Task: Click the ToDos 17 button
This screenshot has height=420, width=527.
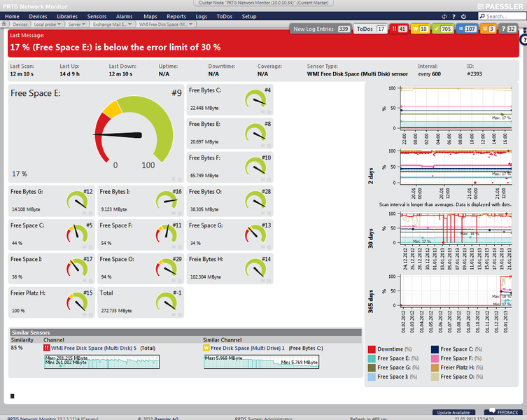Action: pyautogui.click(x=370, y=29)
